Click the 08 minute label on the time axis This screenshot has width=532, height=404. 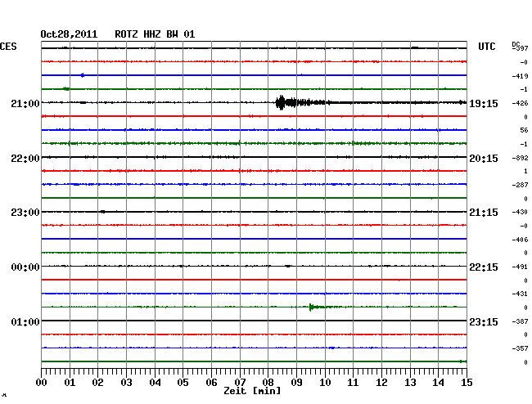tap(268, 383)
